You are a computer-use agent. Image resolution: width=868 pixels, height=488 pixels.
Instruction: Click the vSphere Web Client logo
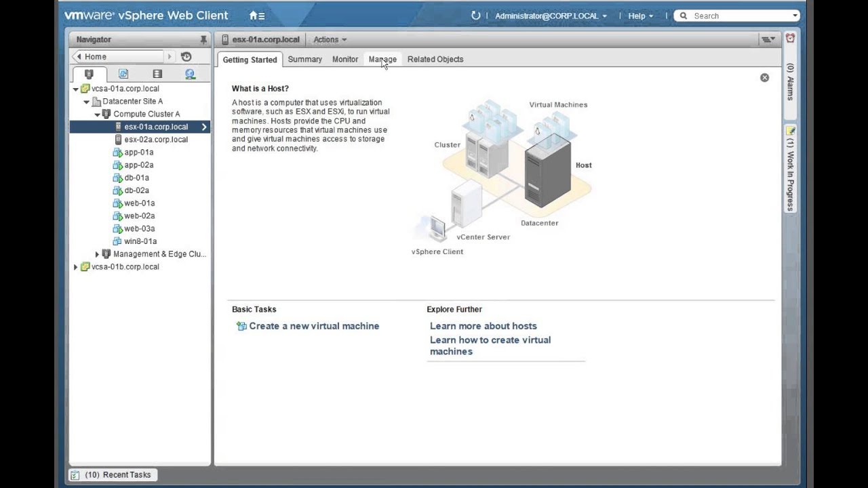pos(146,16)
